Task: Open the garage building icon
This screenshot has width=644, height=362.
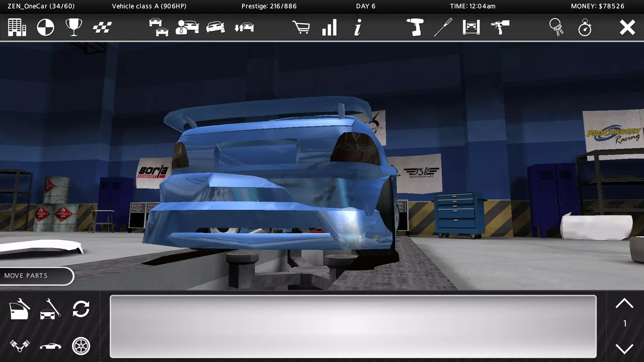Action: click(x=17, y=27)
